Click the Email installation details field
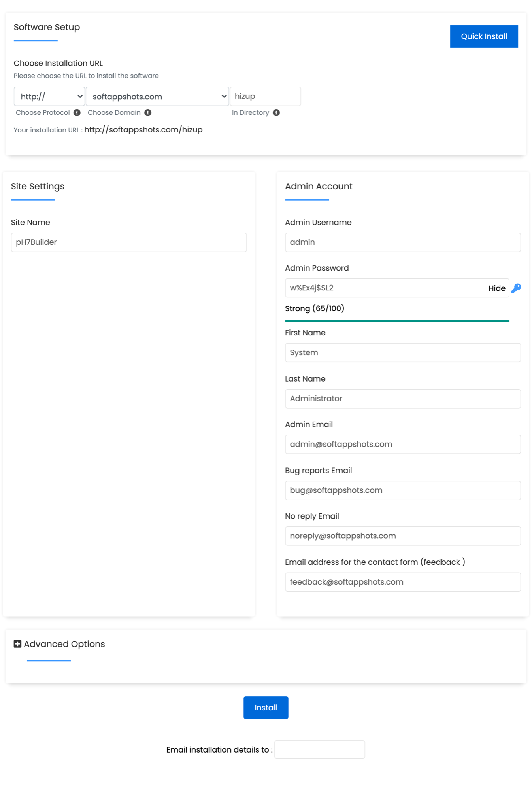 pyautogui.click(x=319, y=749)
